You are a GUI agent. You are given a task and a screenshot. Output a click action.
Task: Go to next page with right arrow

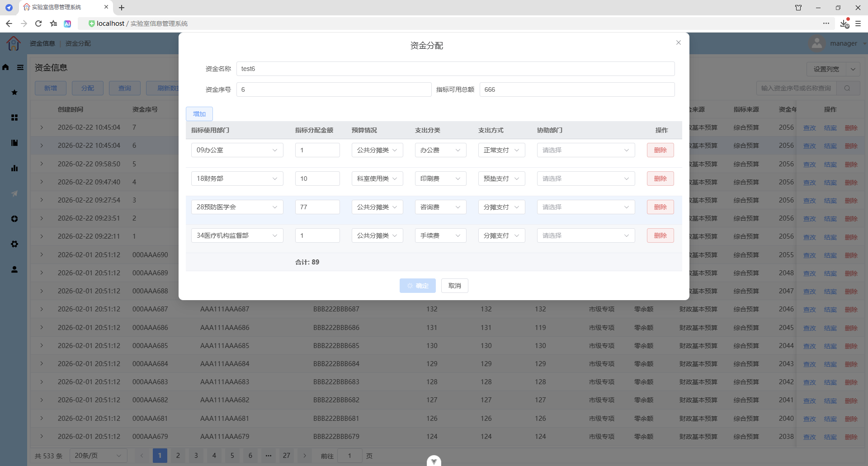pyautogui.click(x=305, y=456)
